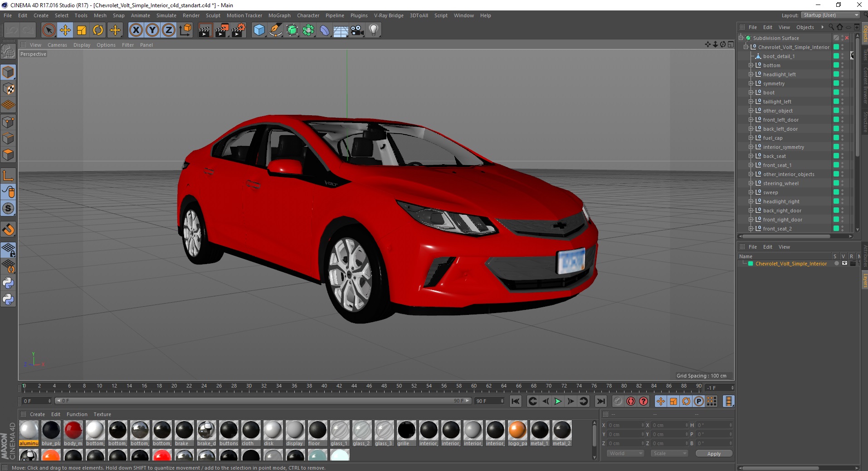Screen dimensions: 868x471
Task: Open the spline pen tool
Action: click(x=275, y=30)
